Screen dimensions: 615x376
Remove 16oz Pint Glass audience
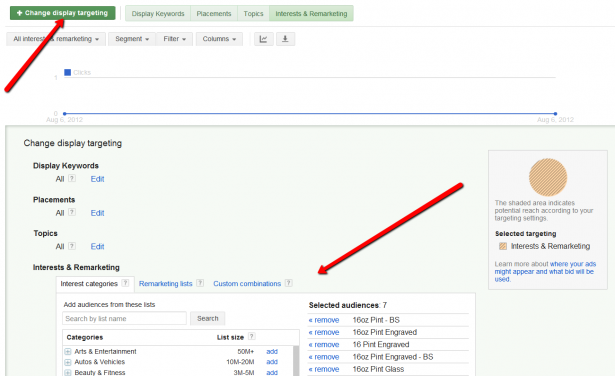click(x=324, y=369)
